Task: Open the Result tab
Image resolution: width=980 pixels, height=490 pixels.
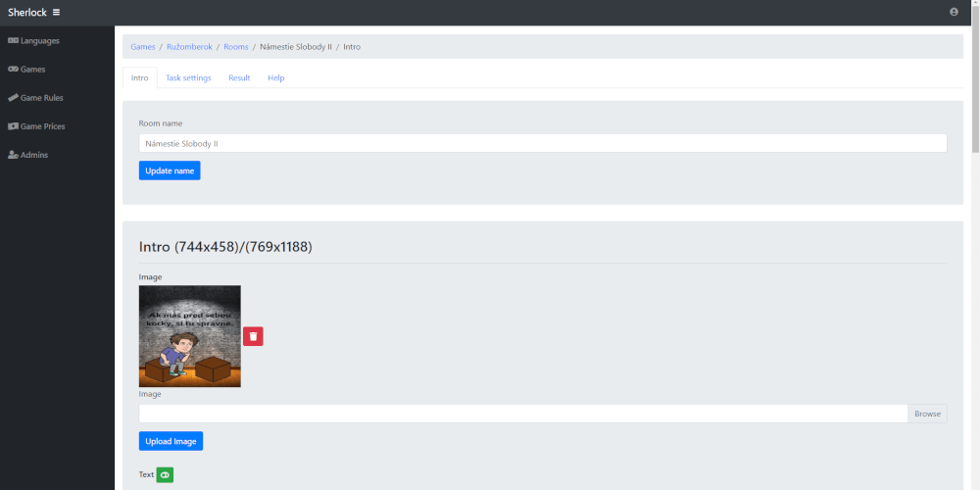Action: (x=239, y=77)
